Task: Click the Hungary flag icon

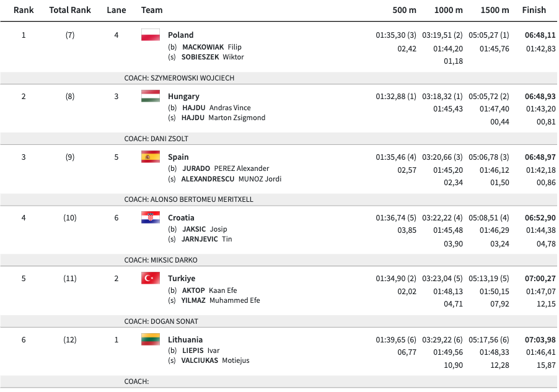Action: click(151, 96)
